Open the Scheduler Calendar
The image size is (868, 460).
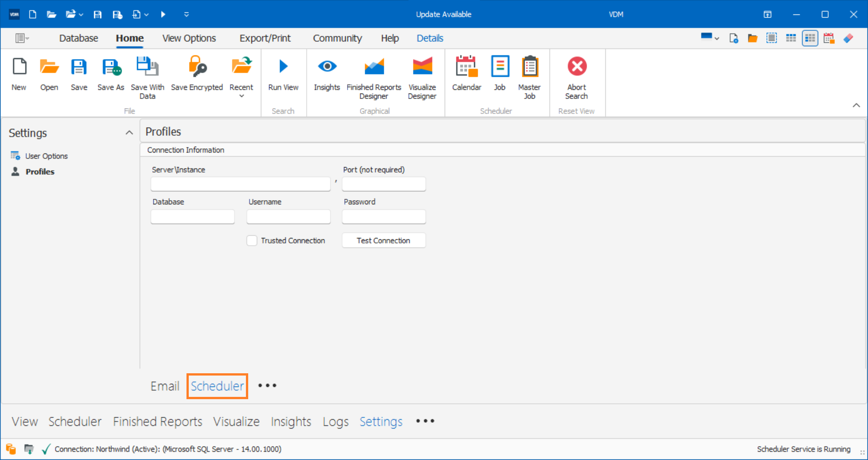[x=466, y=74]
